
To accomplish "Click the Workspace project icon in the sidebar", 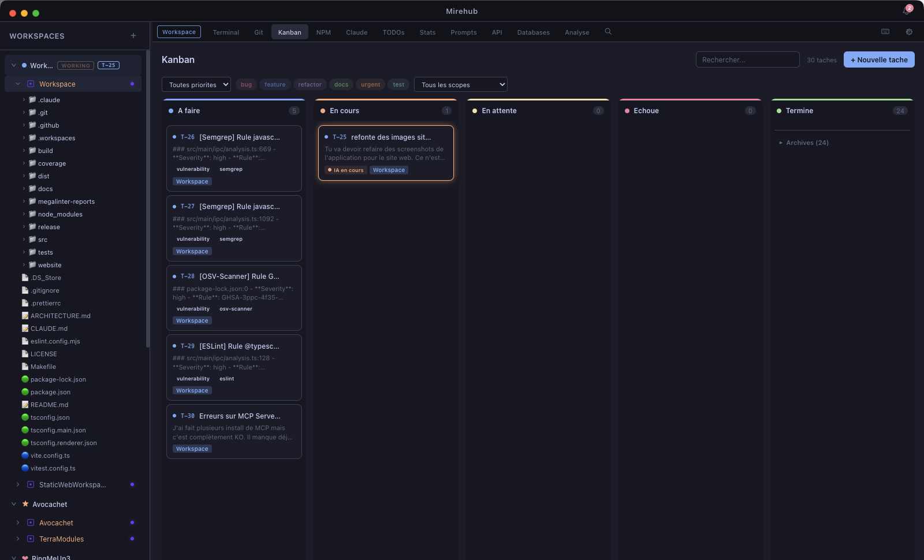I will pos(30,84).
